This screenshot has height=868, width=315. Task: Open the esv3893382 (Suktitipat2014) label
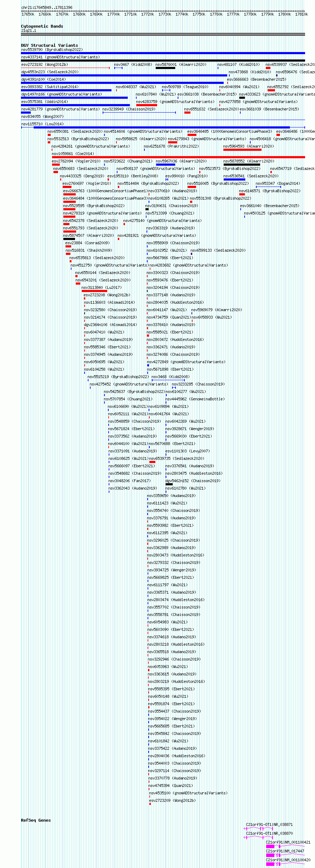point(50,87)
